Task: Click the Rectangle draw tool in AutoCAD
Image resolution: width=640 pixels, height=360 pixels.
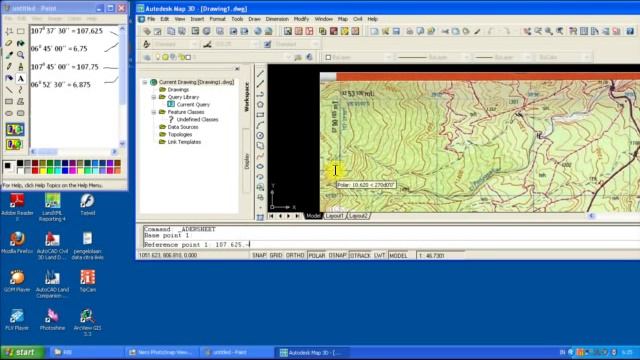Action: (260, 115)
